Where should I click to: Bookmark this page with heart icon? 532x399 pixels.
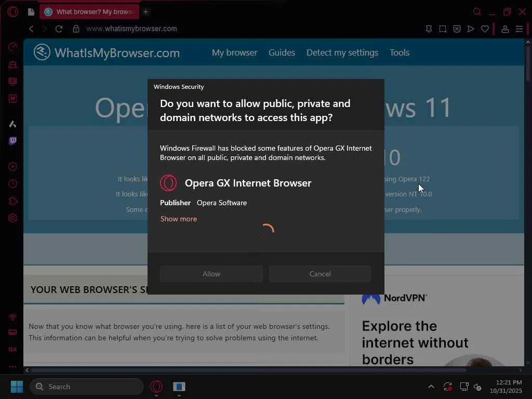pos(485,29)
